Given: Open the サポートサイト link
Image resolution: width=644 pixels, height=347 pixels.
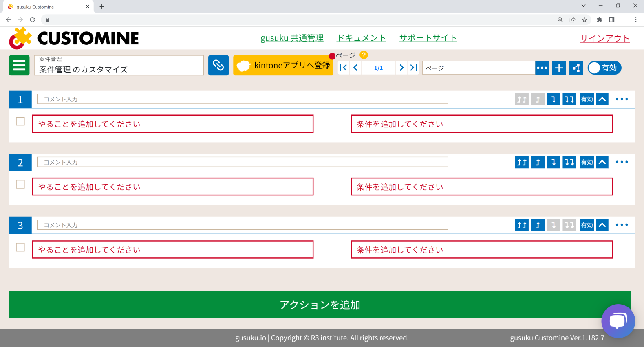Looking at the screenshot, I should click(428, 38).
